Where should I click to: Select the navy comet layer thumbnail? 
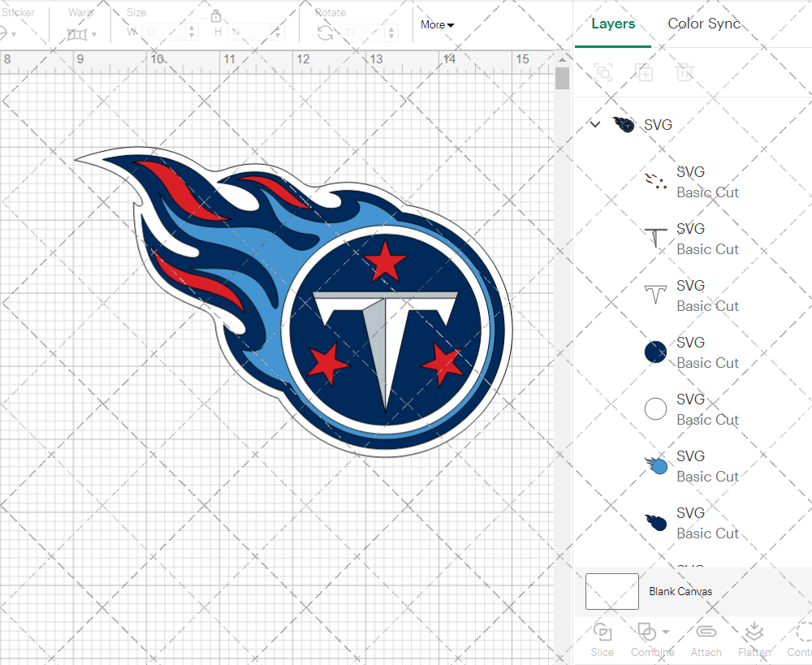point(655,522)
